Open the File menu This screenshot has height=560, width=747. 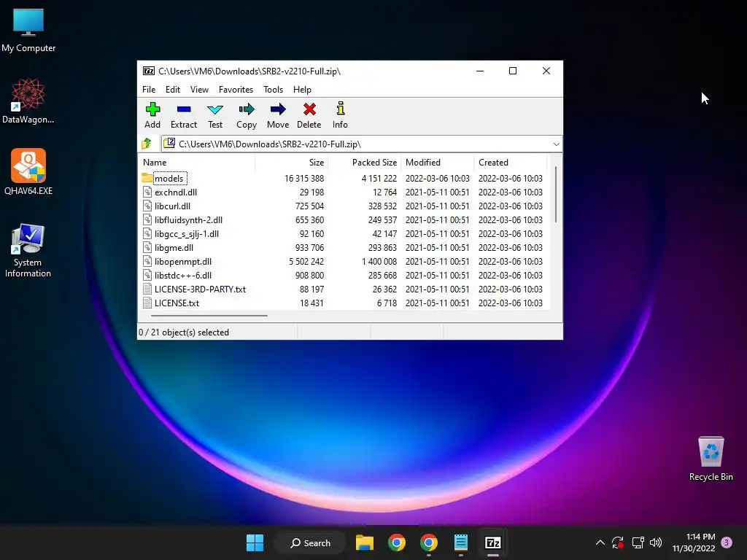pyautogui.click(x=149, y=90)
